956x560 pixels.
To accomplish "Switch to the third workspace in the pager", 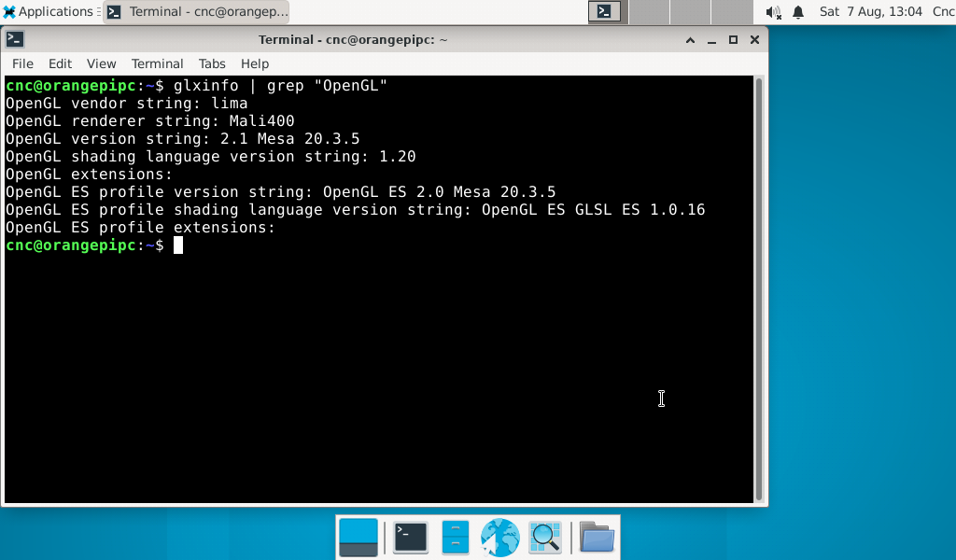I will (x=690, y=11).
